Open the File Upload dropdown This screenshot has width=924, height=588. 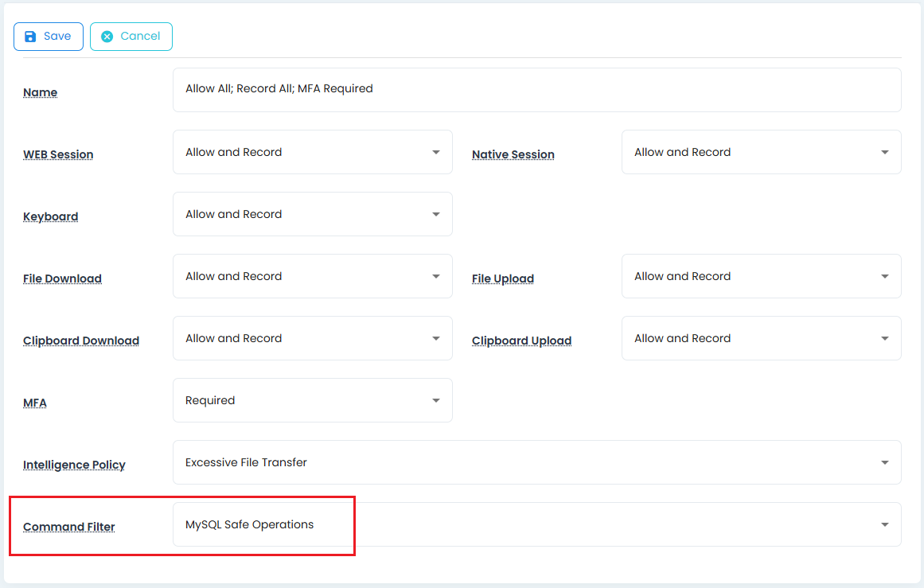click(761, 276)
